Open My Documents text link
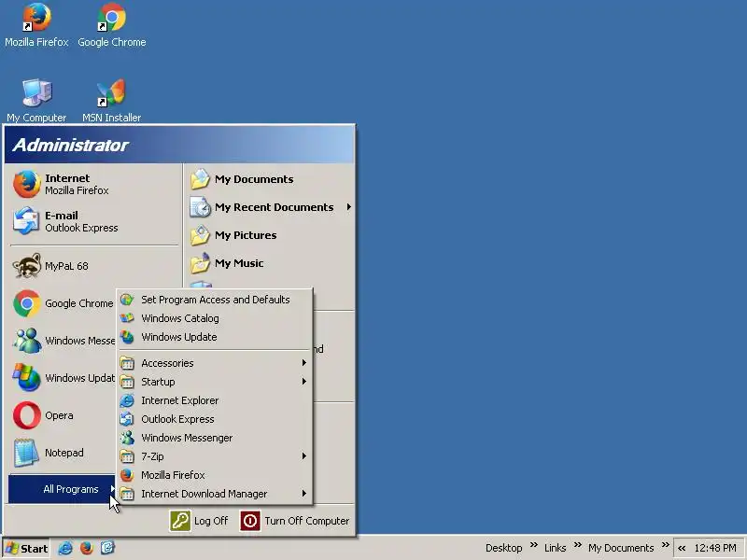747x560 pixels. tap(254, 179)
